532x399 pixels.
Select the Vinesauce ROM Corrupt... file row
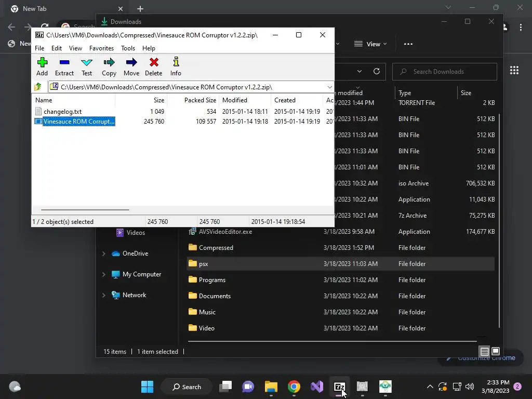click(x=75, y=122)
